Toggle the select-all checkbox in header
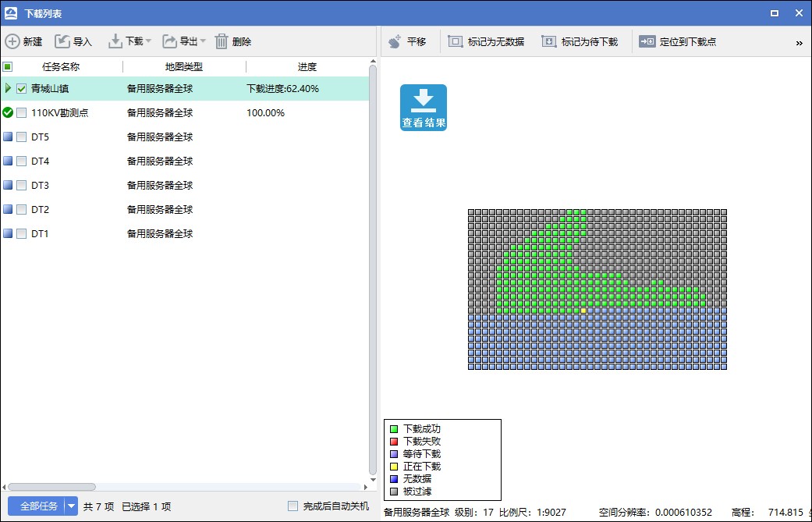Viewport: 812px width, 522px height. (7, 66)
